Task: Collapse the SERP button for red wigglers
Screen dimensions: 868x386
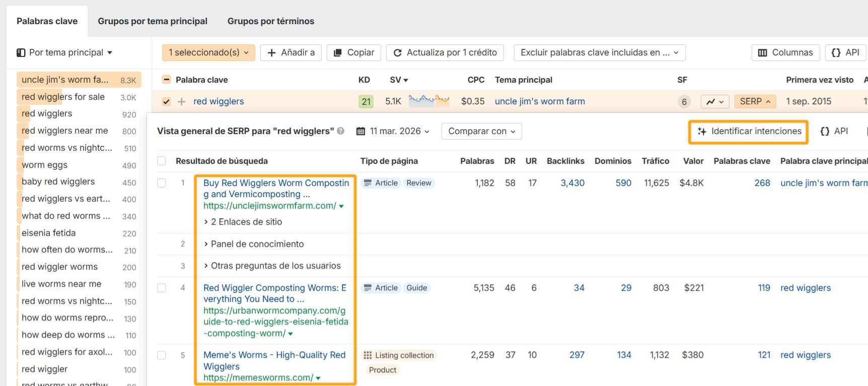Action: click(x=755, y=102)
